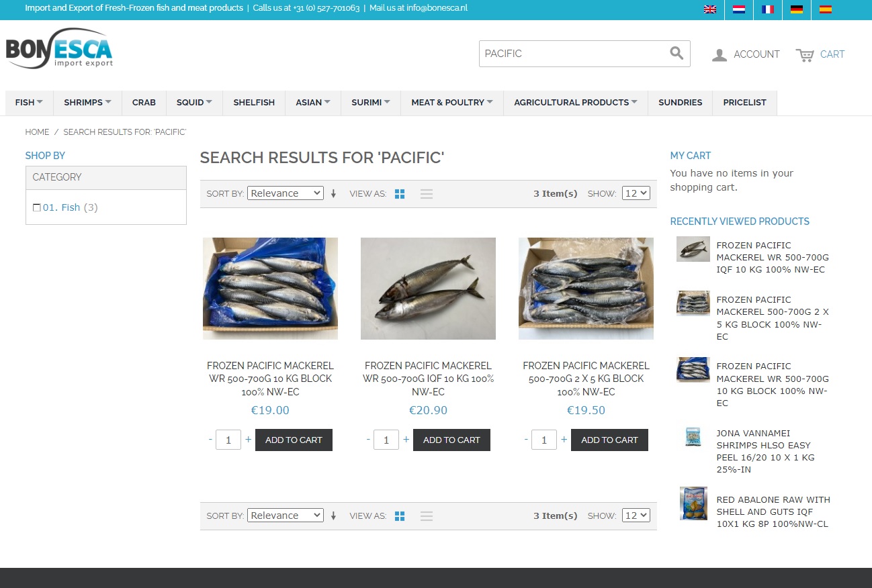This screenshot has width=872, height=588.
Task: Expand the Asian menu
Action: point(313,103)
